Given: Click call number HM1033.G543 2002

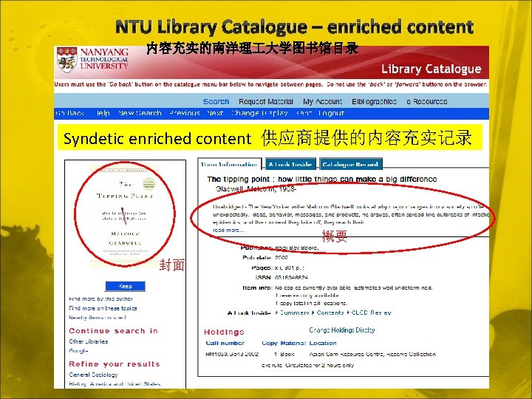Looking at the screenshot, I should click(232, 354).
